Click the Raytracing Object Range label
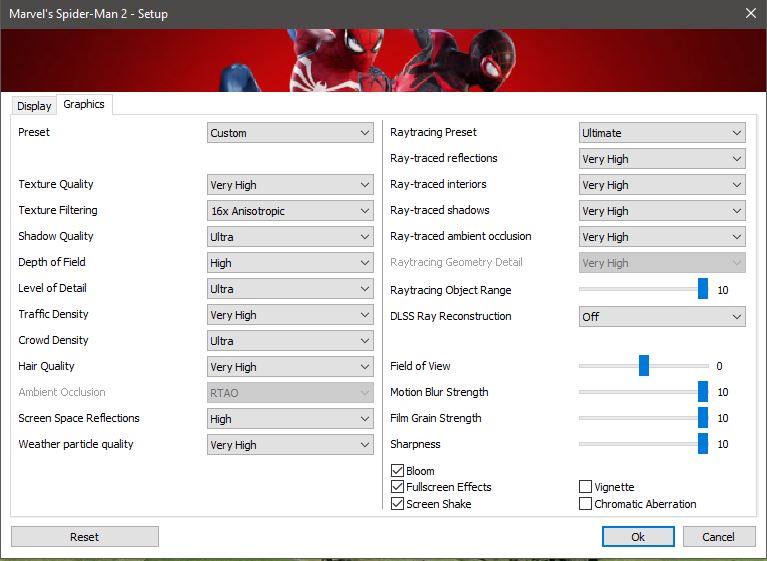Image resolution: width=767 pixels, height=561 pixels. [451, 290]
